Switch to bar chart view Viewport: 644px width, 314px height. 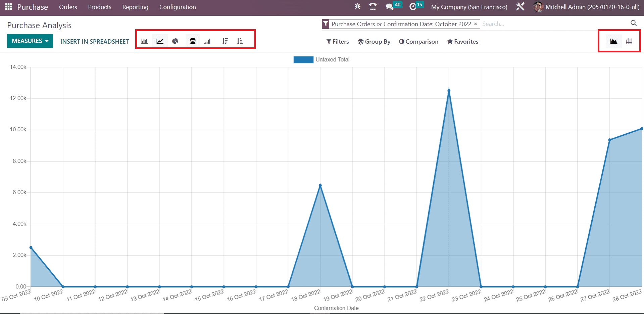pos(144,41)
